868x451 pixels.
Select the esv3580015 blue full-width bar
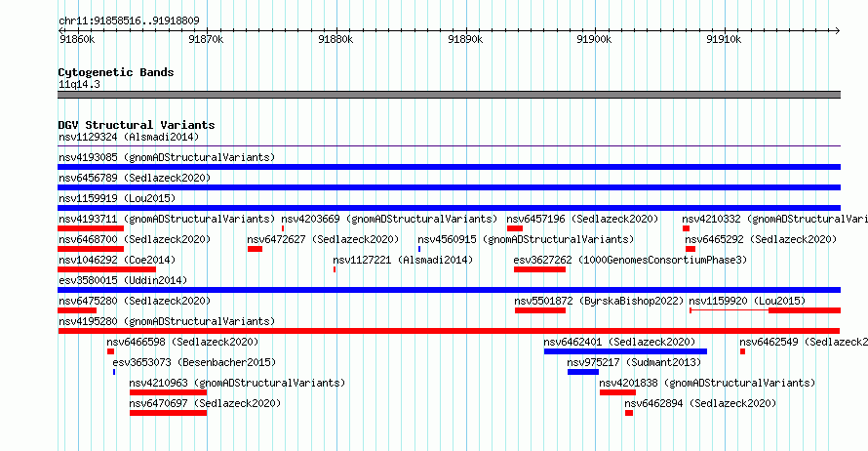click(449, 290)
